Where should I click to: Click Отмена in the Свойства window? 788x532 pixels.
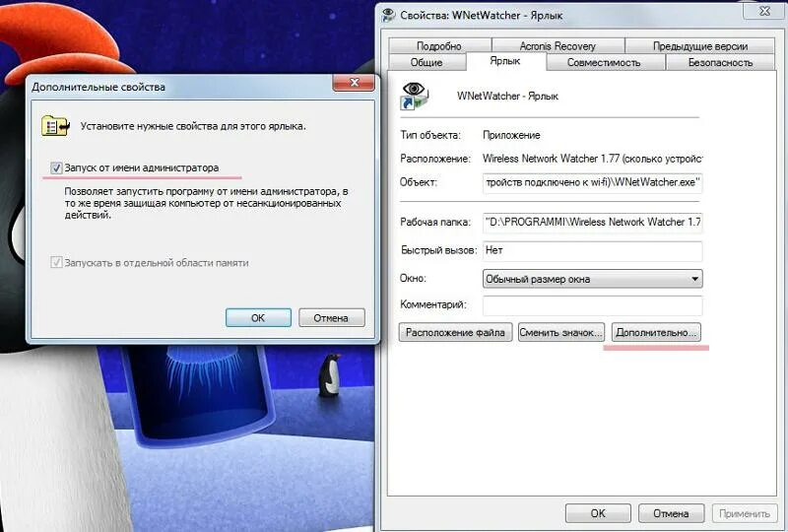(671, 513)
